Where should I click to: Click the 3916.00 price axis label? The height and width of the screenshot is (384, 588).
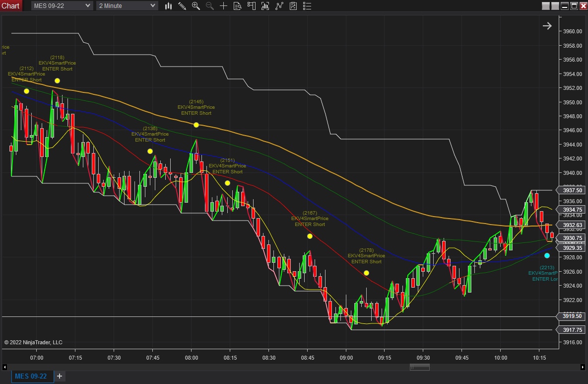(x=573, y=342)
